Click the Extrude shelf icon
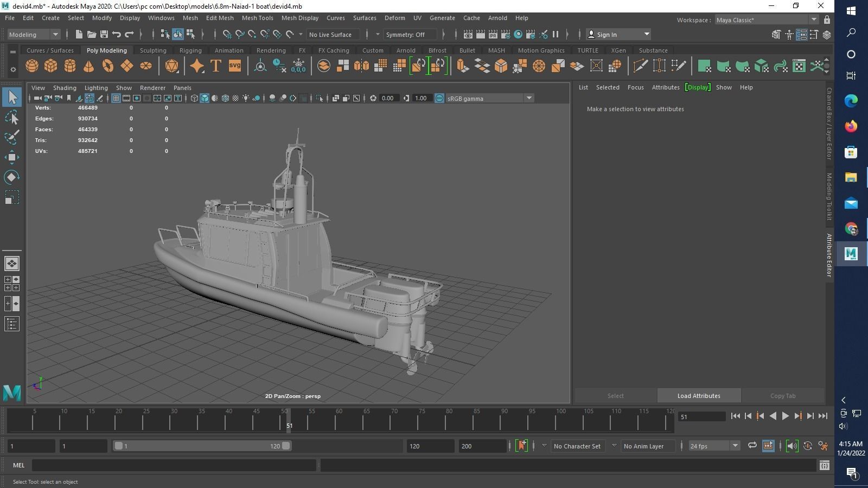This screenshot has height=488, width=868. 462,66
